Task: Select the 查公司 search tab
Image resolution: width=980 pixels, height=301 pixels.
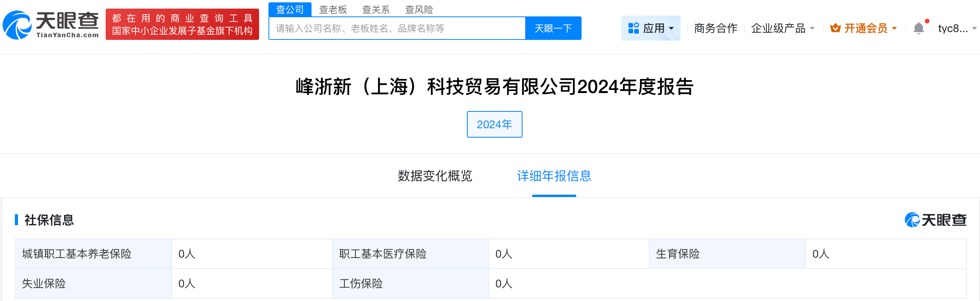Action: coord(290,9)
